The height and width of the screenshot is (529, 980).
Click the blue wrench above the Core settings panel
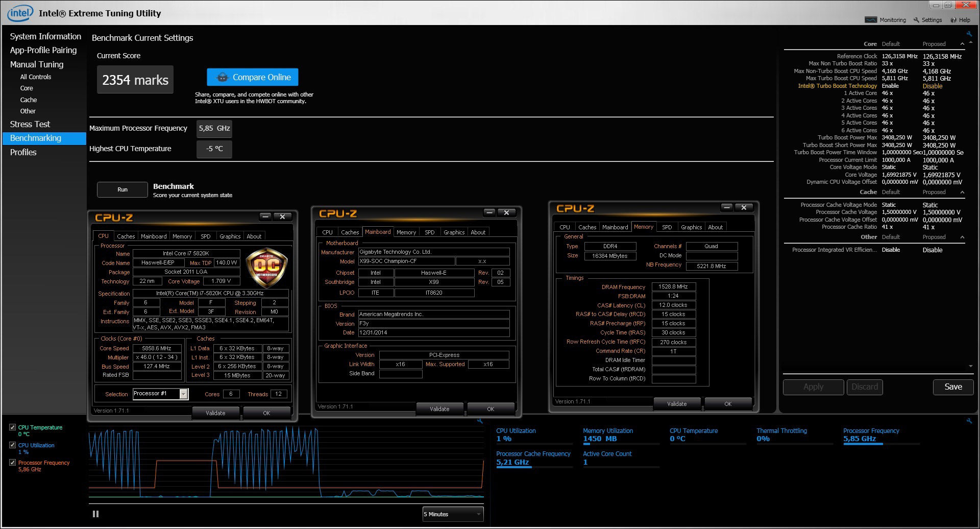969,34
